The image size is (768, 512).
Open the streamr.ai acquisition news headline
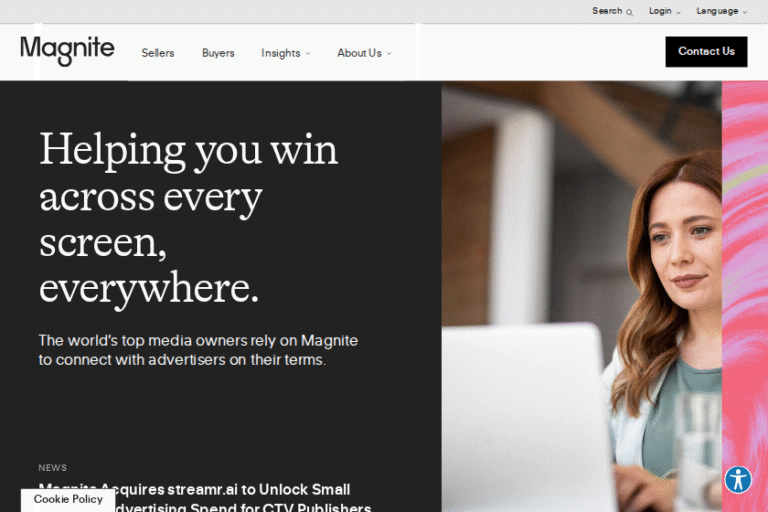click(205, 498)
